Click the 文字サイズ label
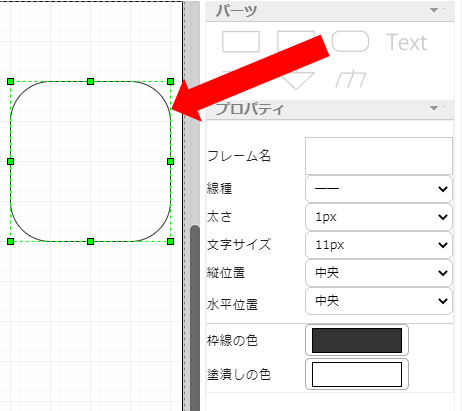 coord(239,245)
